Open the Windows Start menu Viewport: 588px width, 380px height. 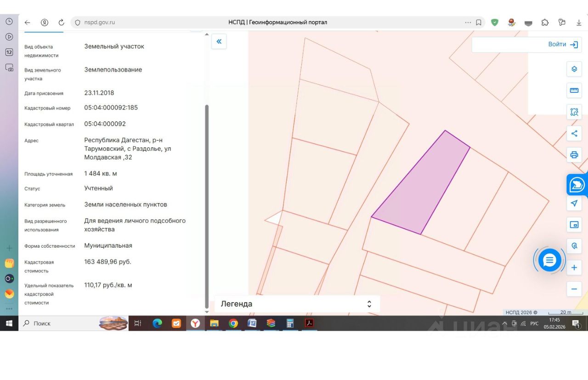(x=9, y=323)
